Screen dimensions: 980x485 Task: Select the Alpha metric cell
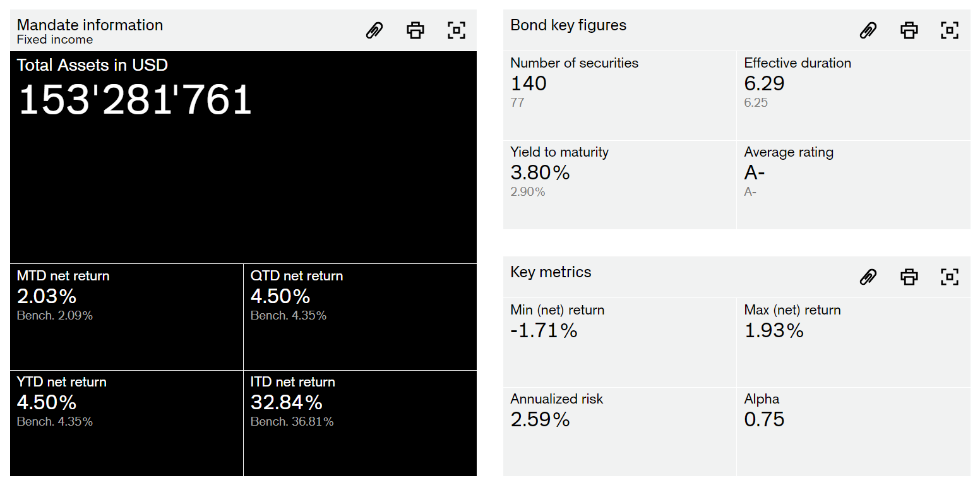pos(853,431)
